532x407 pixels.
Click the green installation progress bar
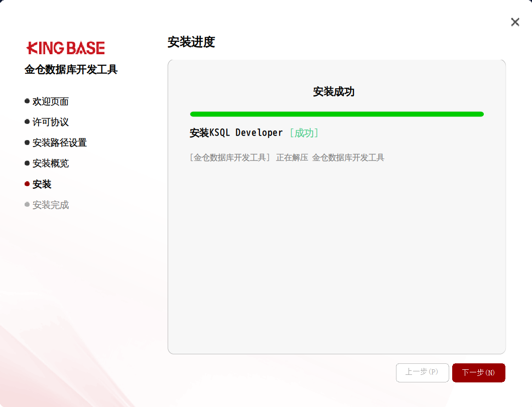point(336,114)
